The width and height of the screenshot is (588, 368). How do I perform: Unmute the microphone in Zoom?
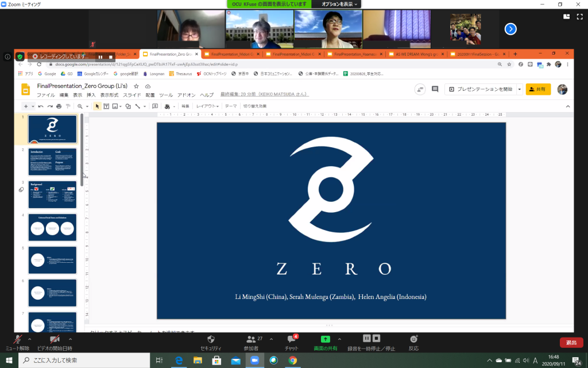point(18,339)
